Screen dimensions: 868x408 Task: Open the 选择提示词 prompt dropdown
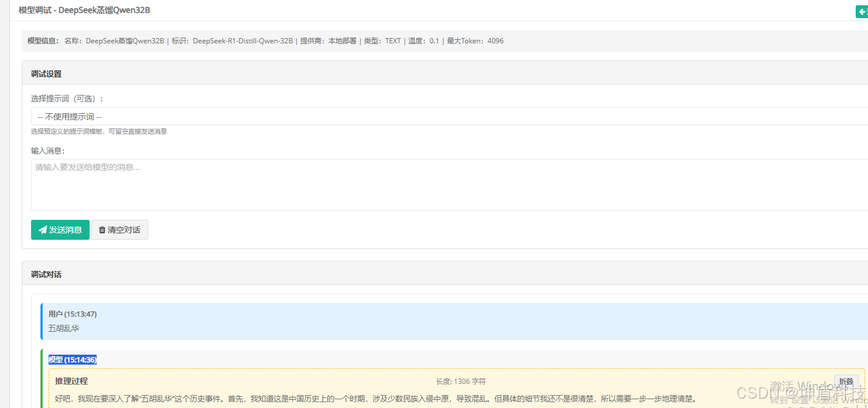coord(449,117)
